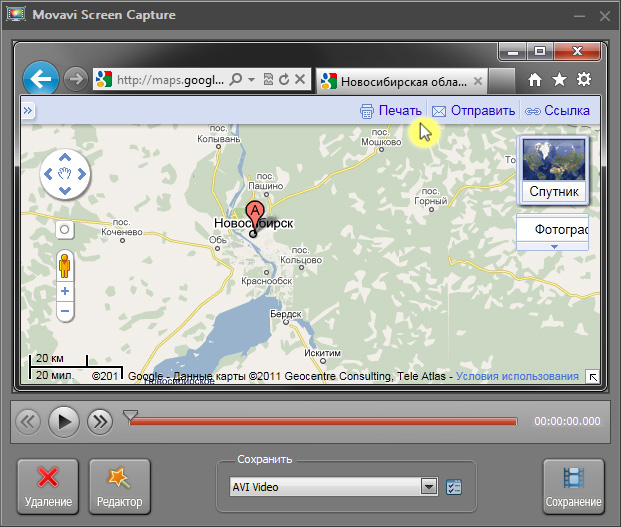Click the Условия использования link
621x527 pixels.
[x=517, y=376]
